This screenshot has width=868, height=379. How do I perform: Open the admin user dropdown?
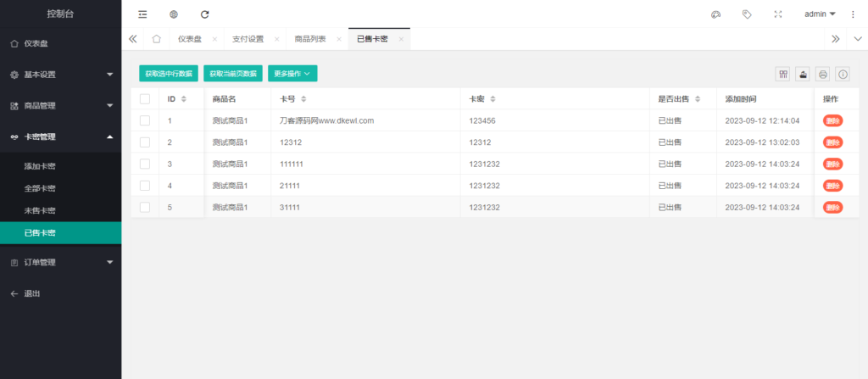pos(820,14)
